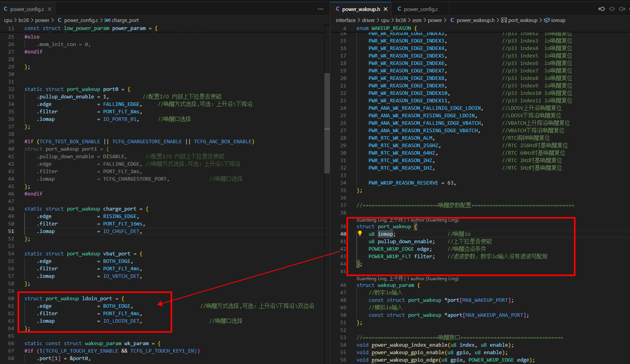The width and height of the screenshot is (630, 364).
Task: Open changes with previous revision (left-arrow commit icon)
Action: click(602, 9)
